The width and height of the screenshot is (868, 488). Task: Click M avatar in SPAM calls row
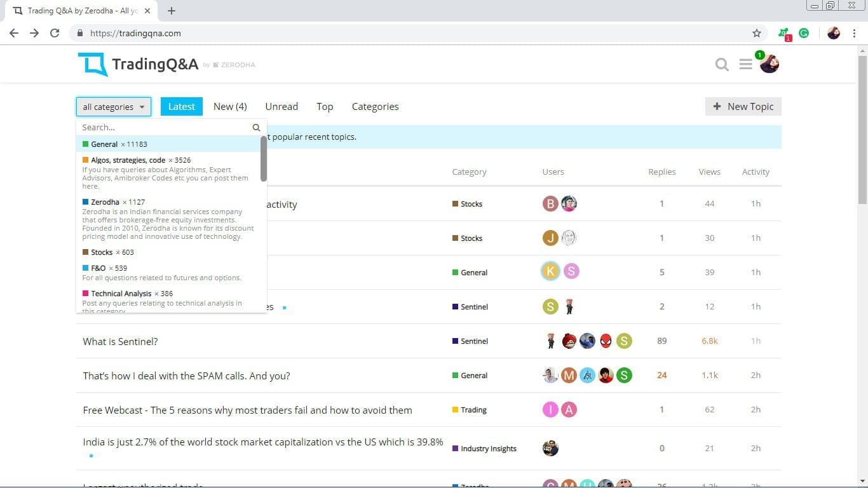click(x=569, y=375)
